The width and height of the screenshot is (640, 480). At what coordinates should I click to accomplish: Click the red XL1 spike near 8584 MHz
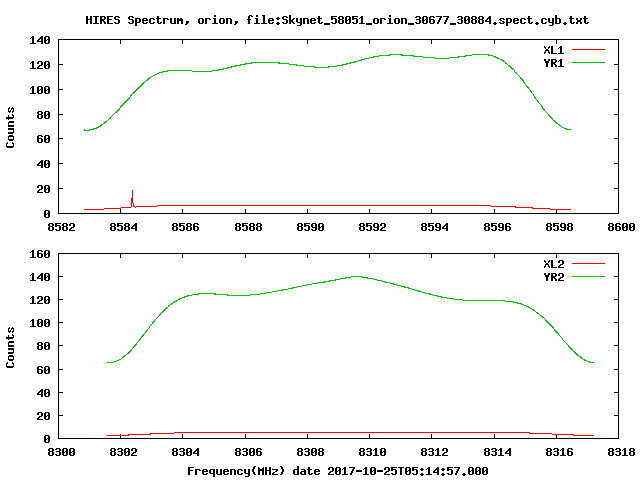click(x=132, y=198)
